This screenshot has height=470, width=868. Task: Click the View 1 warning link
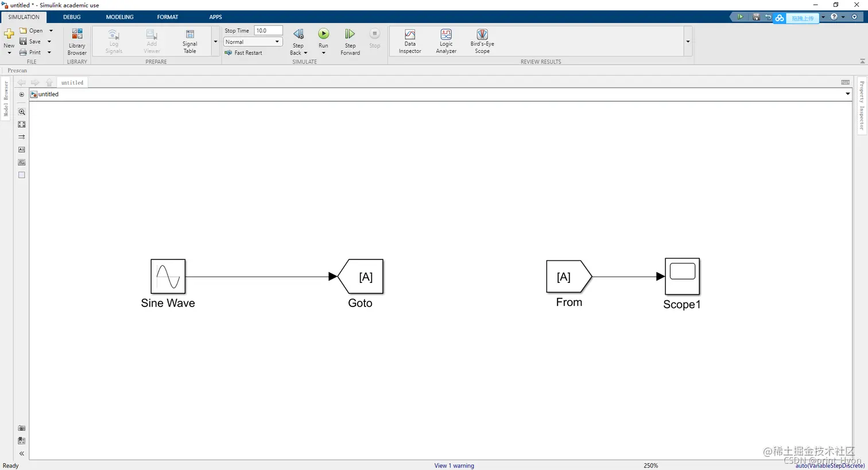click(454, 465)
